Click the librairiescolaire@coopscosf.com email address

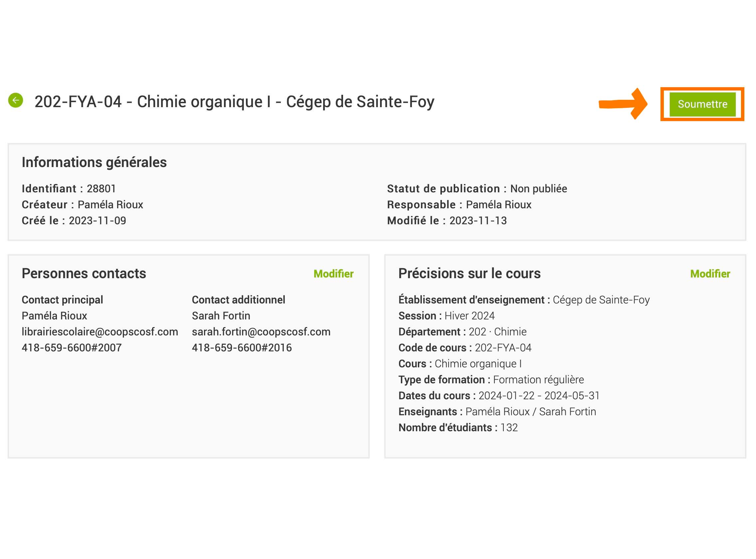click(100, 332)
